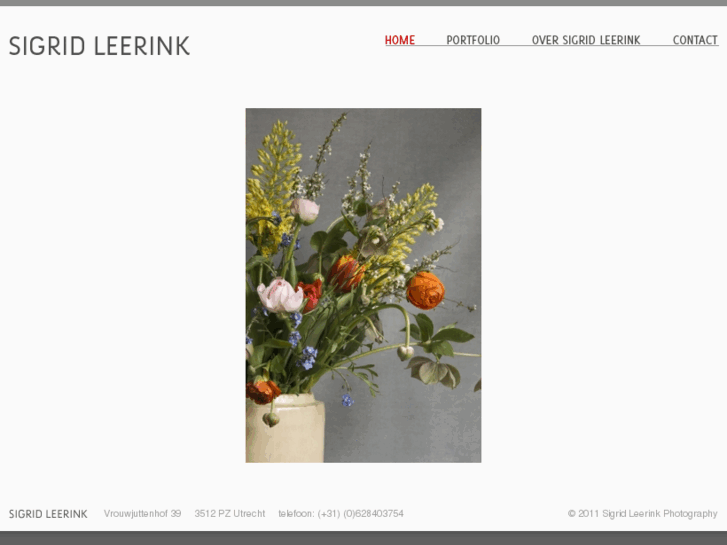The width and height of the screenshot is (727, 545).
Task: Click the small pink bud near top
Action: point(305,210)
